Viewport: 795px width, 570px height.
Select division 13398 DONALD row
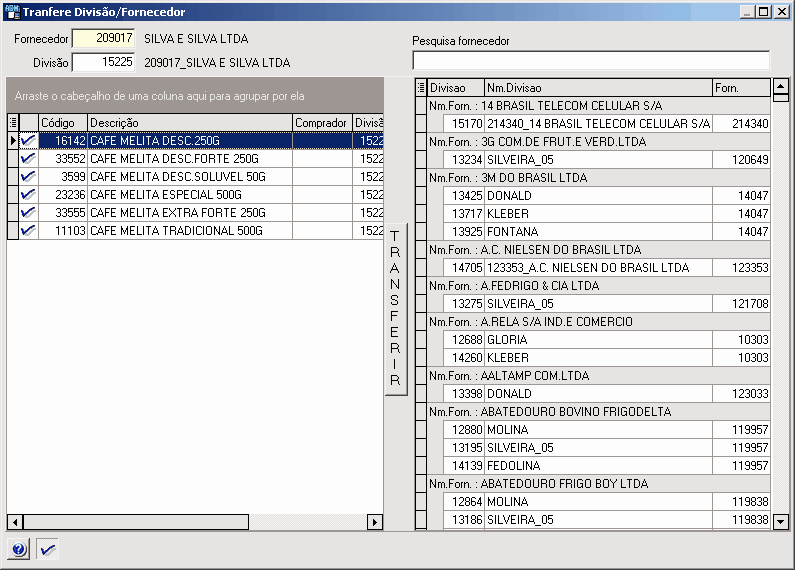coord(607,394)
